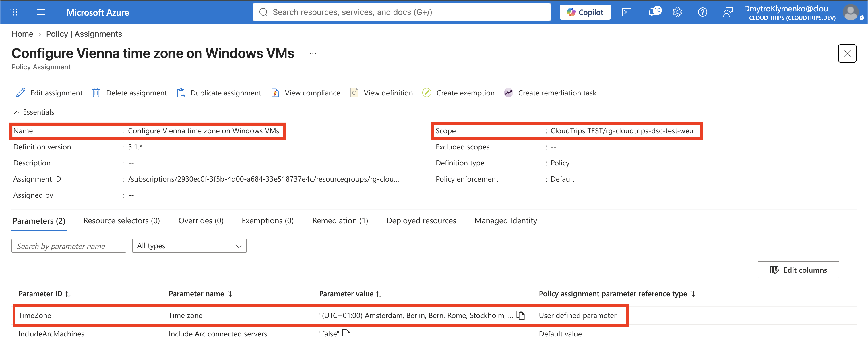Viewport: 868px width, 358px height.
Task: Switch to Managed Identity tab
Action: tap(505, 221)
